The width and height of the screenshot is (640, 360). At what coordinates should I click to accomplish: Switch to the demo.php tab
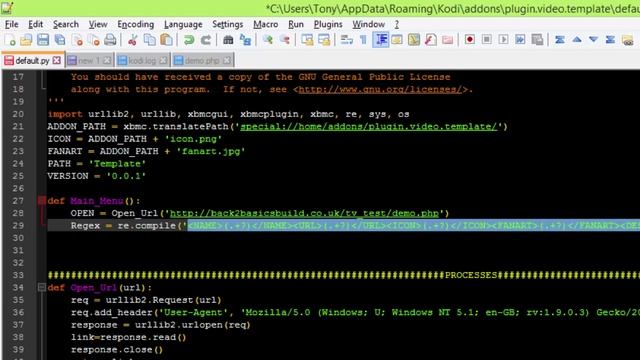[x=202, y=61]
